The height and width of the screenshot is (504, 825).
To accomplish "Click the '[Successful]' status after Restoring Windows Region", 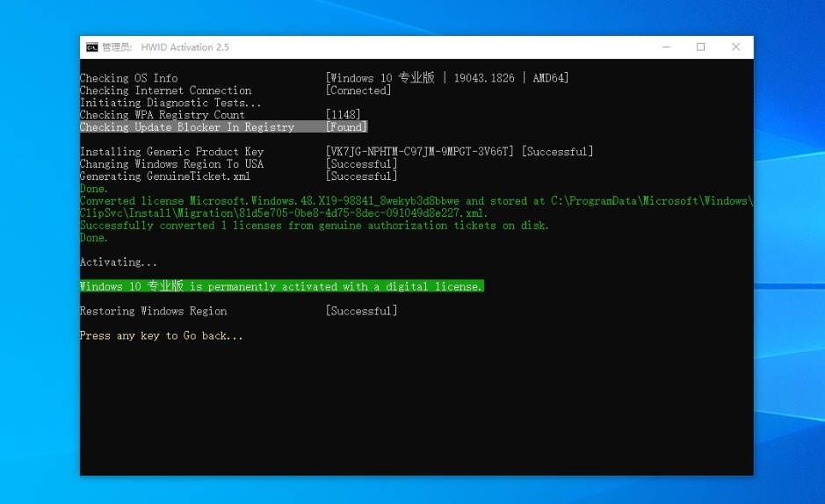I will [x=361, y=311].
